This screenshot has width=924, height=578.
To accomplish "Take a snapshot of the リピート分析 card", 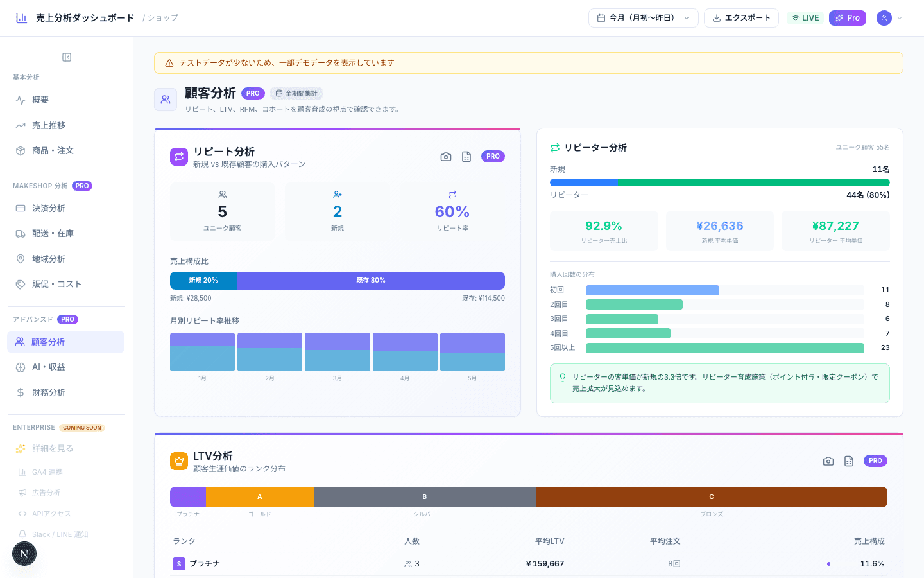I will pos(446,157).
